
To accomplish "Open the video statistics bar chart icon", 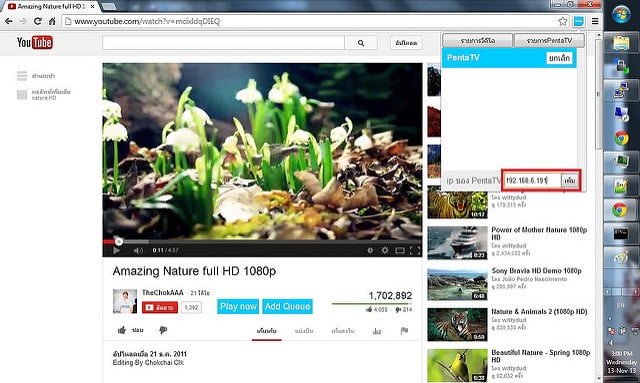I will click(x=377, y=331).
